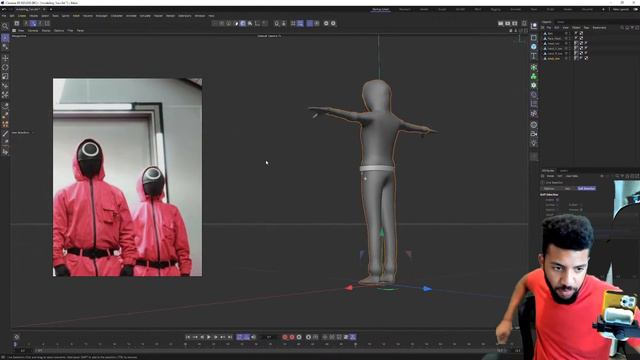Open the Attribute Manager Mode menu
This screenshot has height=360, width=640.
(551, 176)
